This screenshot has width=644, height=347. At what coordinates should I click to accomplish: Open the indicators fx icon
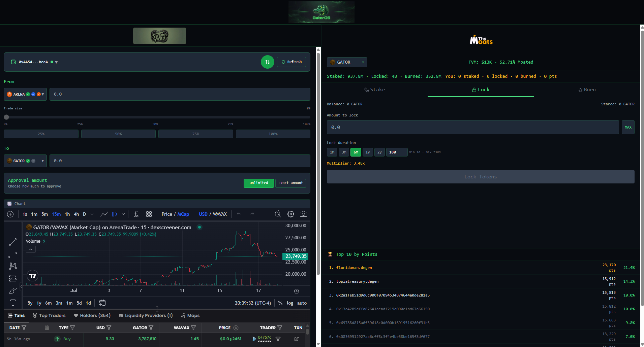[136, 214]
